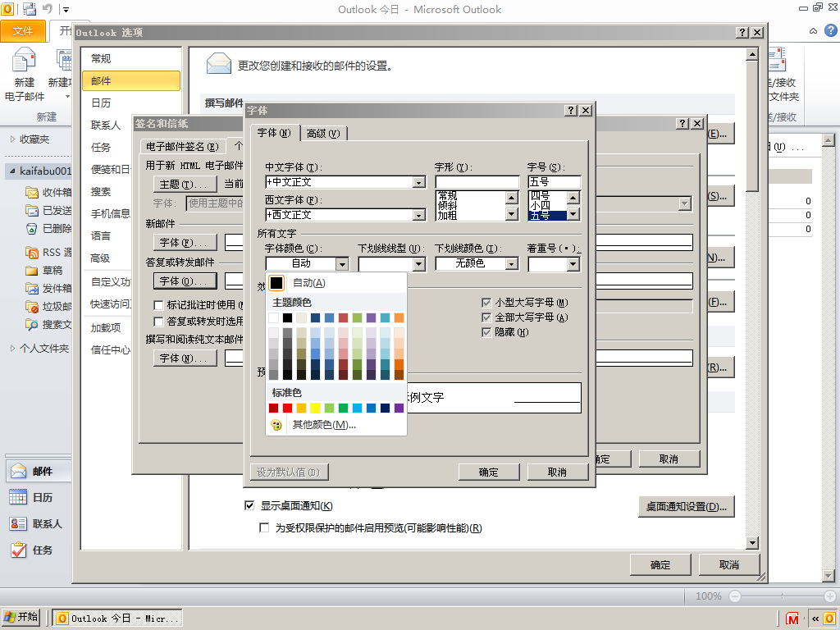Uncheck 显示桌面通知 checkbox
The width and height of the screenshot is (840, 630).
(x=249, y=505)
